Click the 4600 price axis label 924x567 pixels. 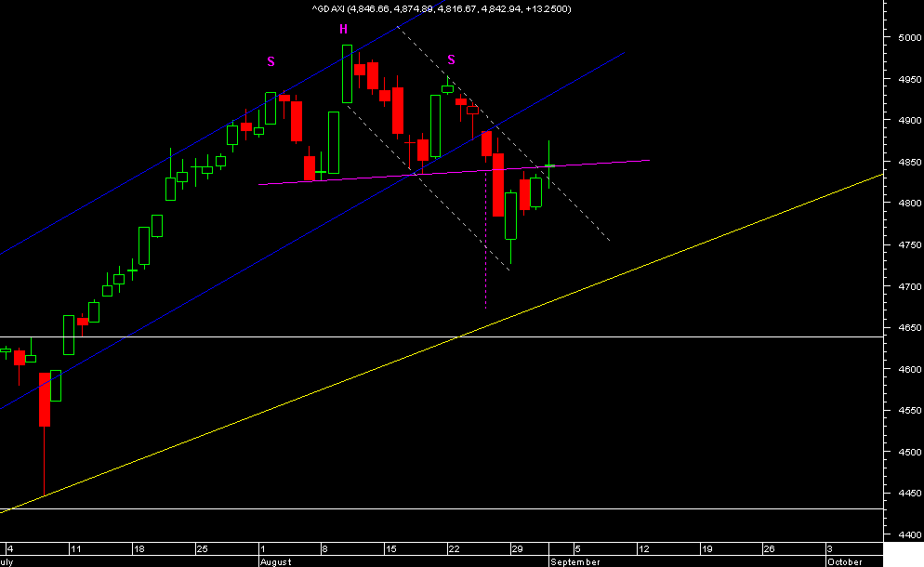[x=910, y=369]
